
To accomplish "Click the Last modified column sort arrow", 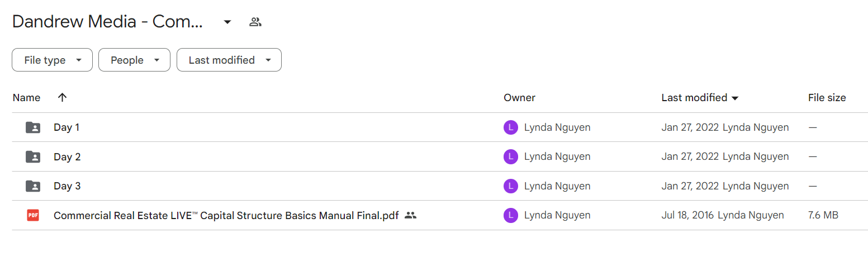I will click(735, 98).
